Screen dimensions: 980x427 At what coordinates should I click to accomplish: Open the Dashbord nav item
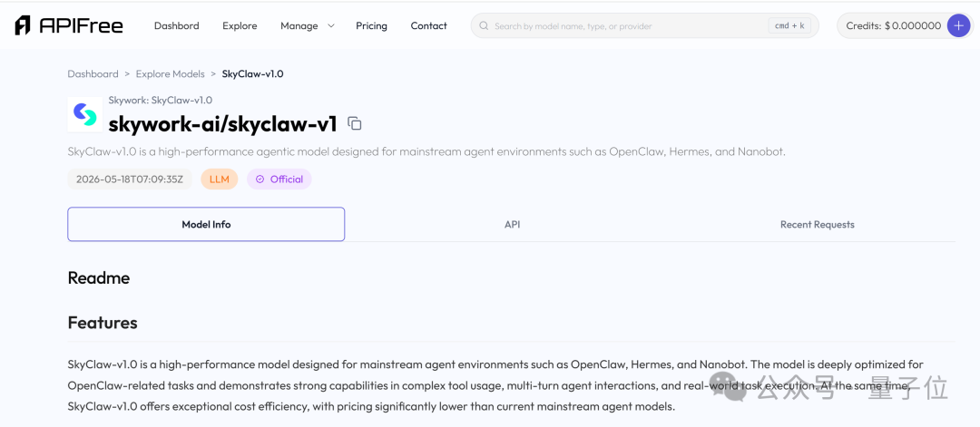(177, 25)
